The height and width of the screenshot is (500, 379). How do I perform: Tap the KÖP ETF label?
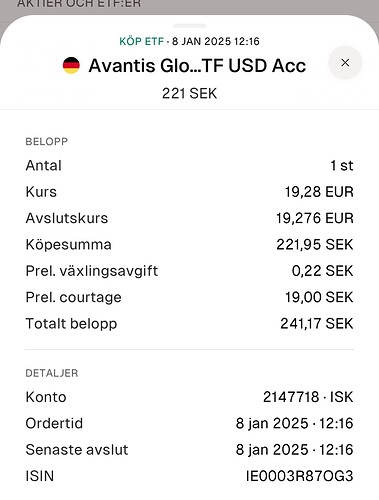pyautogui.click(x=141, y=41)
